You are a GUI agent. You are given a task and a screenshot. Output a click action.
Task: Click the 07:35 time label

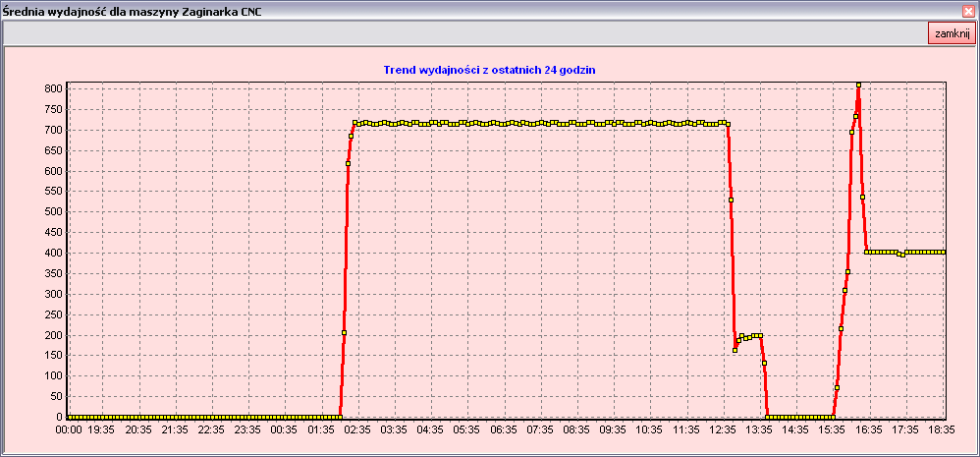point(540,430)
